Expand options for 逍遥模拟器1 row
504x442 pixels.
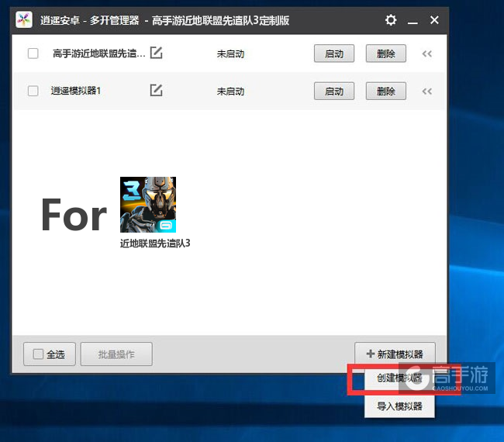[427, 92]
